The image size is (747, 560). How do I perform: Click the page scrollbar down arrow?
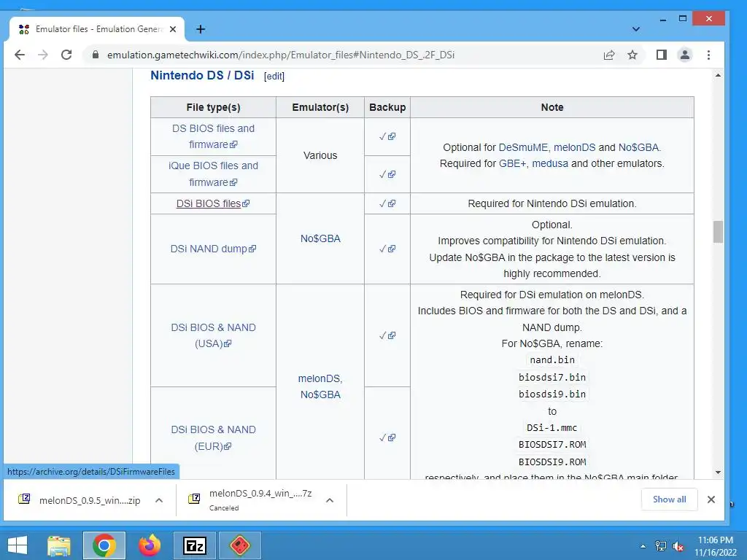tap(718, 472)
